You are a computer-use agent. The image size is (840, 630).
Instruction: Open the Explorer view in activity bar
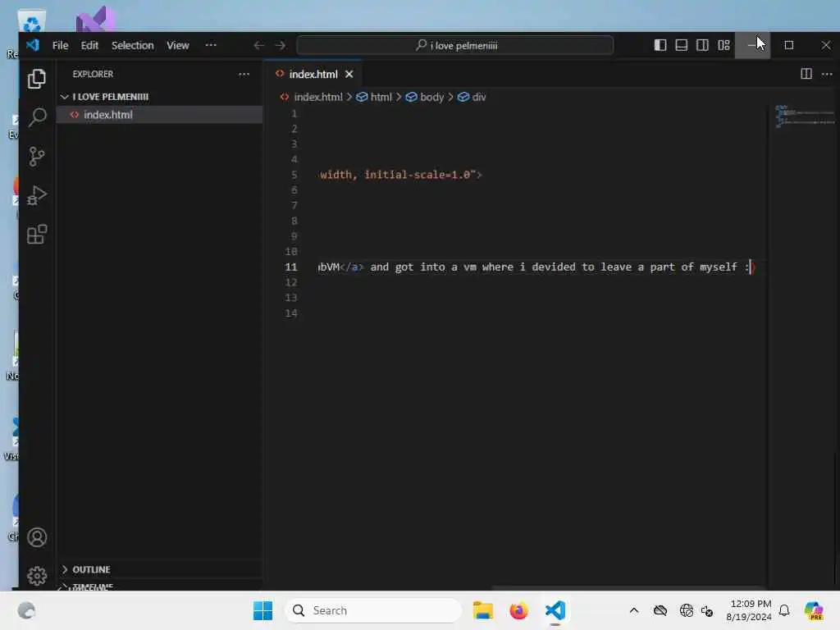click(x=36, y=79)
